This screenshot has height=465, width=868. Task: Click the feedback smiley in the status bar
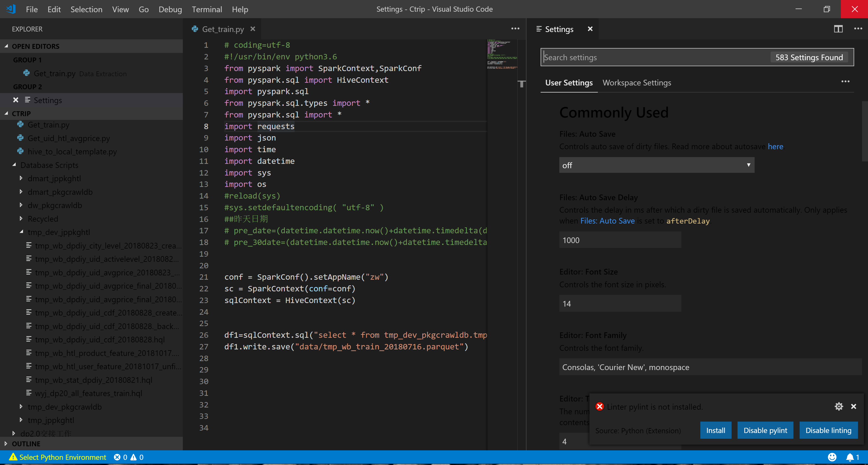tap(832, 457)
